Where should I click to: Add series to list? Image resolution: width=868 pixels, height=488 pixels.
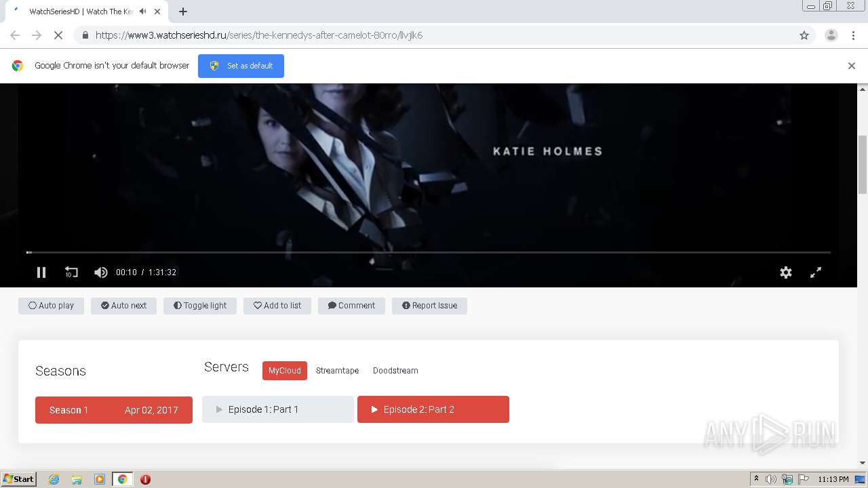click(277, 306)
